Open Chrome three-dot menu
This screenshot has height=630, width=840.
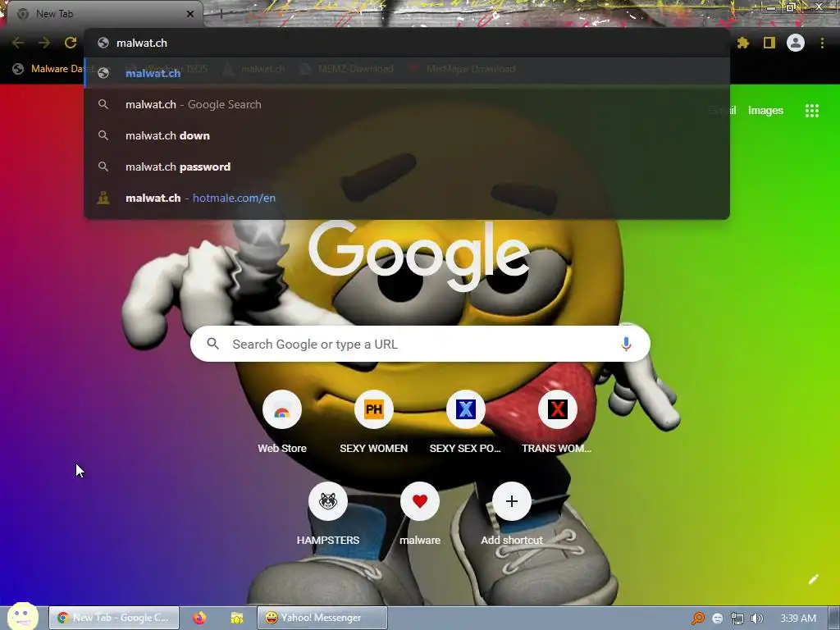tap(822, 43)
